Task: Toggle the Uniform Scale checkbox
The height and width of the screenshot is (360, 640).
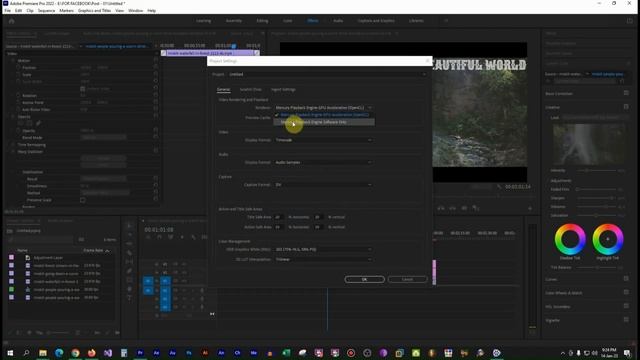Action: tap(83, 89)
